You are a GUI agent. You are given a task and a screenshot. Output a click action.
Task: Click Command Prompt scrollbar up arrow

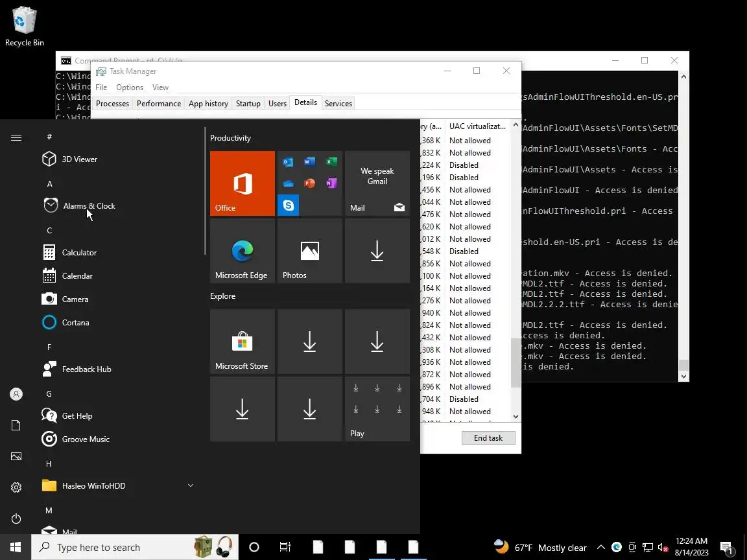[x=683, y=76]
